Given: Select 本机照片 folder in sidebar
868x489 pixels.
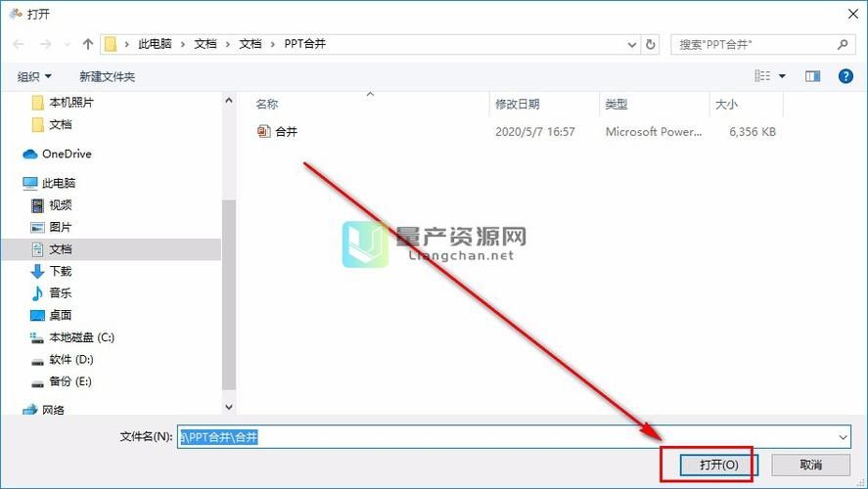Looking at the screenshot, I should click(63, 103).
